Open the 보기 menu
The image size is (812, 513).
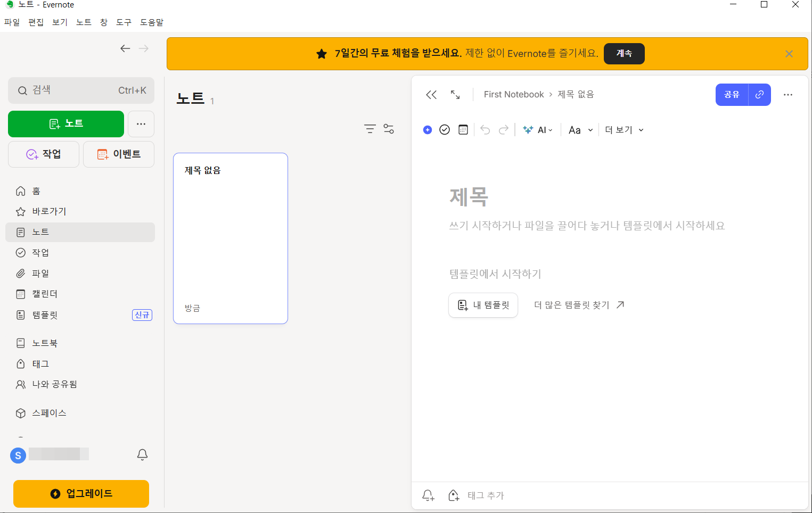tap(60, 22)
